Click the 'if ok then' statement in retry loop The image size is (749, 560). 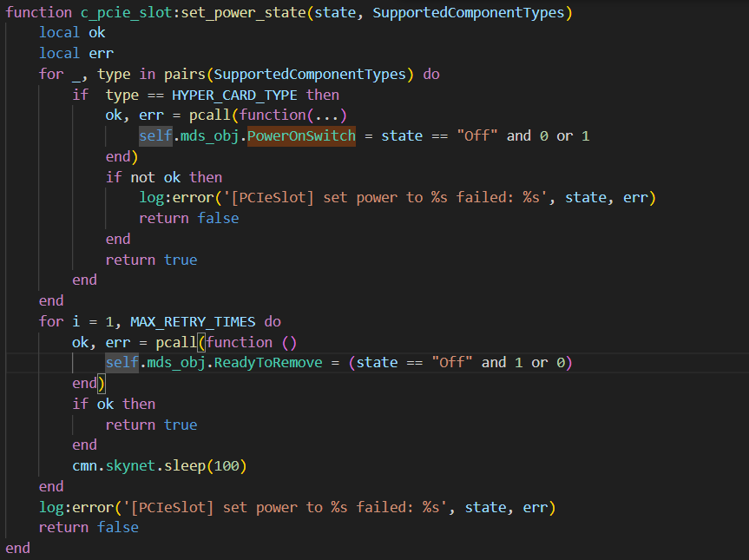coord(114,404)
